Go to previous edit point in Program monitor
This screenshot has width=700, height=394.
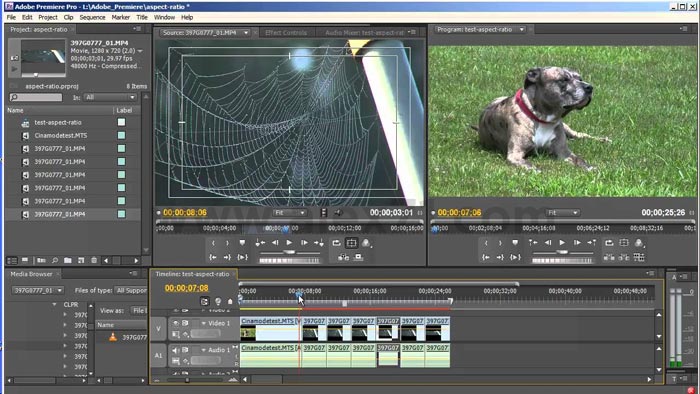(x=533, y=243)
